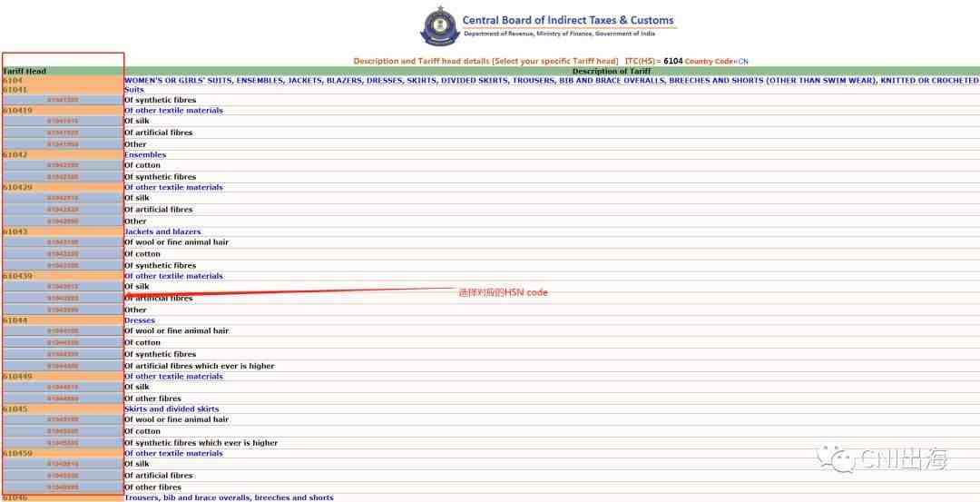The height and width of the screenshot is (502, 980).
Task: Select tariff code for Ensembles of synthetic fibres
Action: pos(63,177)
